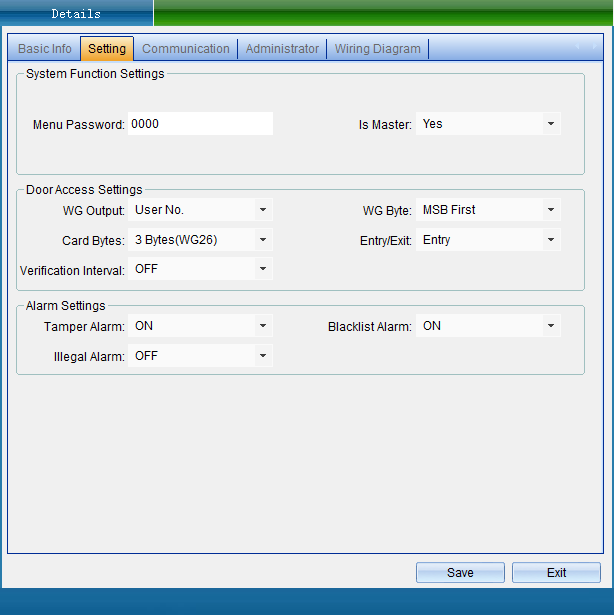The width and height of the screenshot is (614, 615).
Task: Click the tab strip scroll-left arrow
Action: (579, 47)
